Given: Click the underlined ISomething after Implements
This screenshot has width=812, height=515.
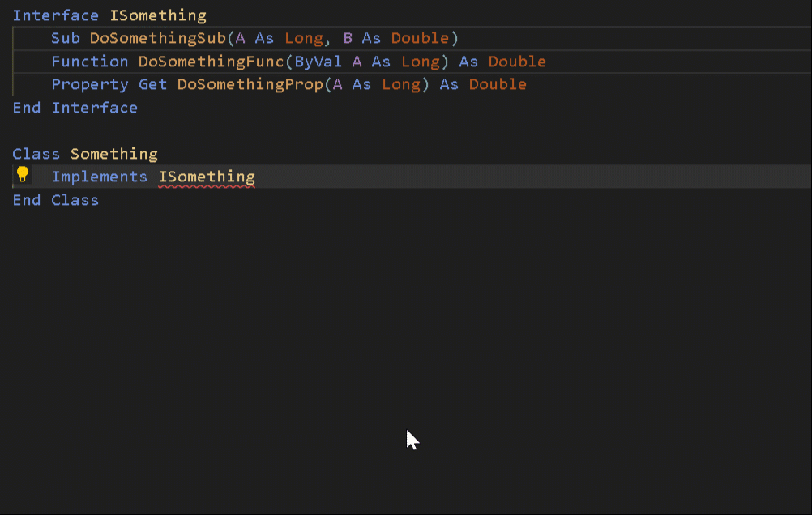Looking at the screenshot, I should coord(207,177).
